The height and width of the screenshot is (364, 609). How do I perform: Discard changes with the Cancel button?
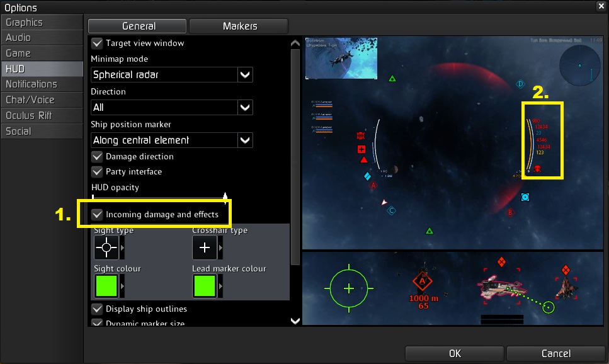coord(556,353)
